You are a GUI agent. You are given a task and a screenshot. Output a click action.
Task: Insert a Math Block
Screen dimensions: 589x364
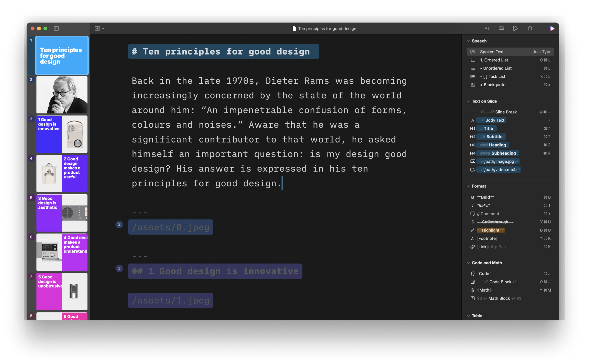[499, 298]
